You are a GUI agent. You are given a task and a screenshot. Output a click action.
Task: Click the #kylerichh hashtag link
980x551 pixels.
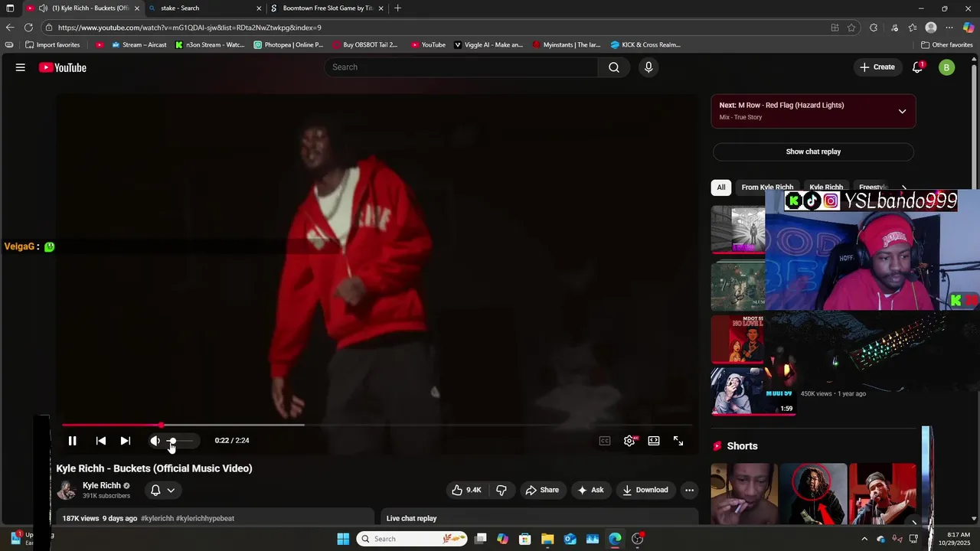point(157,518)
